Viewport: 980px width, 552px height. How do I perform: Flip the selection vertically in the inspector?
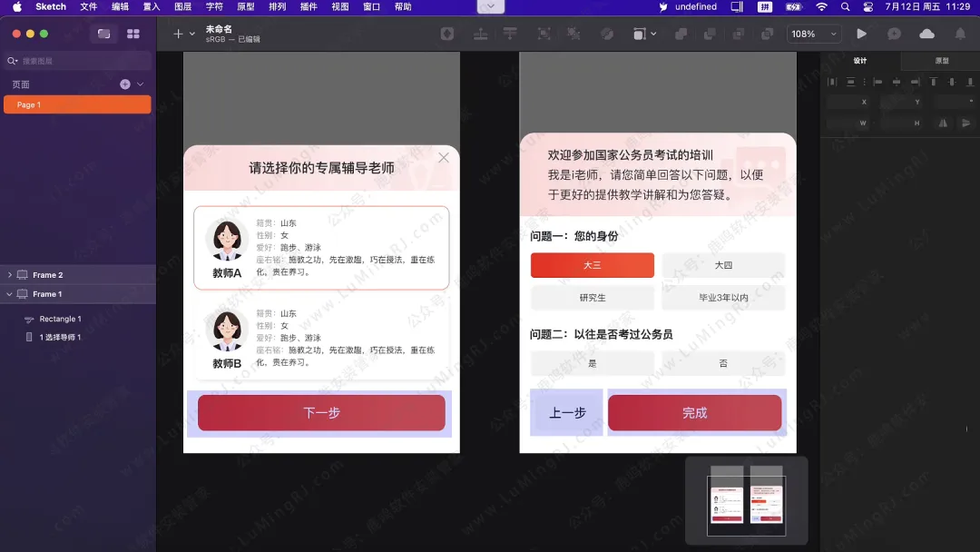[x=966, y=123]
